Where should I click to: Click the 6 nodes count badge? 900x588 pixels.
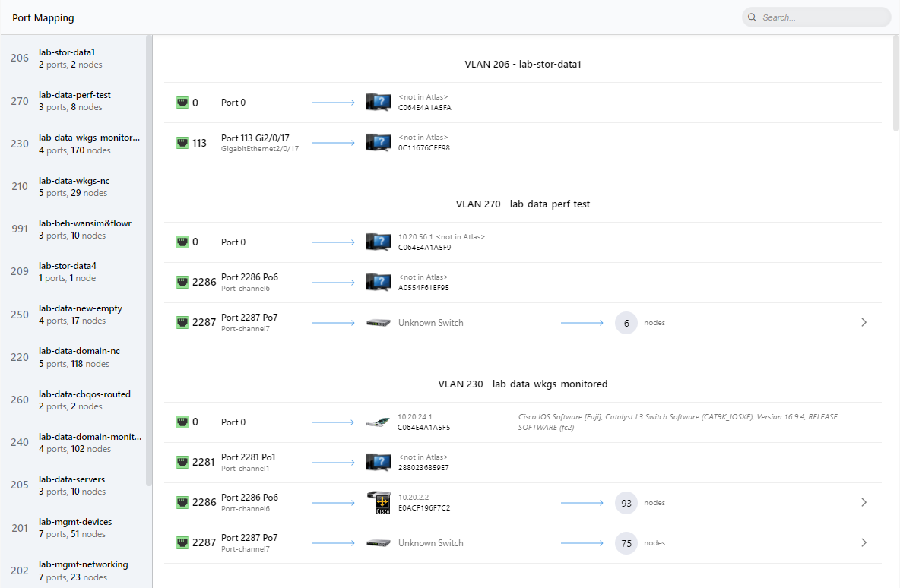click(x=626, y=323)
